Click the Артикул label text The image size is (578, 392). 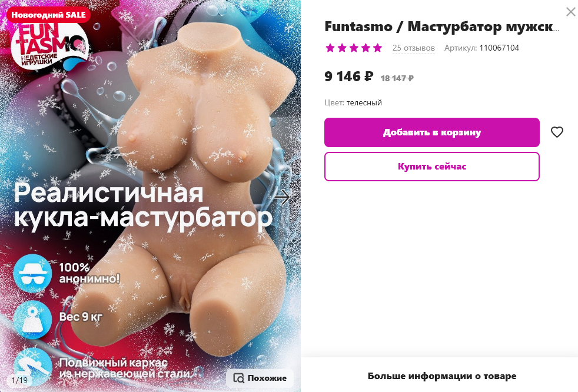[460, 48]
